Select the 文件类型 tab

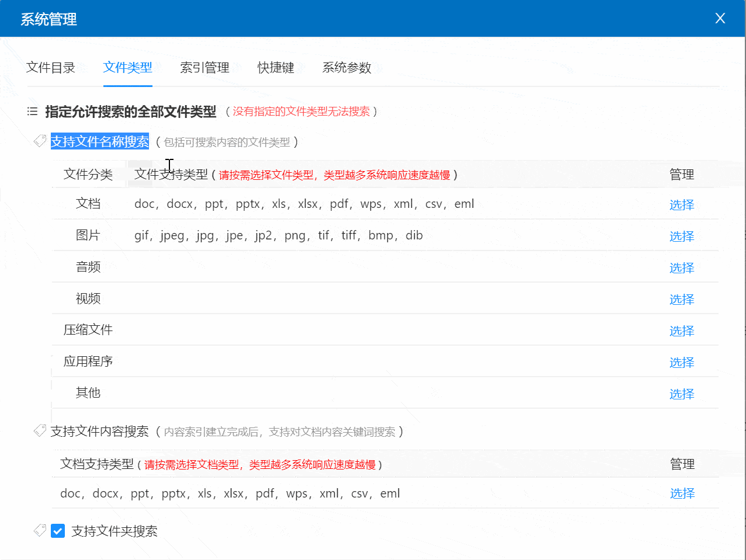pos(127,68)
